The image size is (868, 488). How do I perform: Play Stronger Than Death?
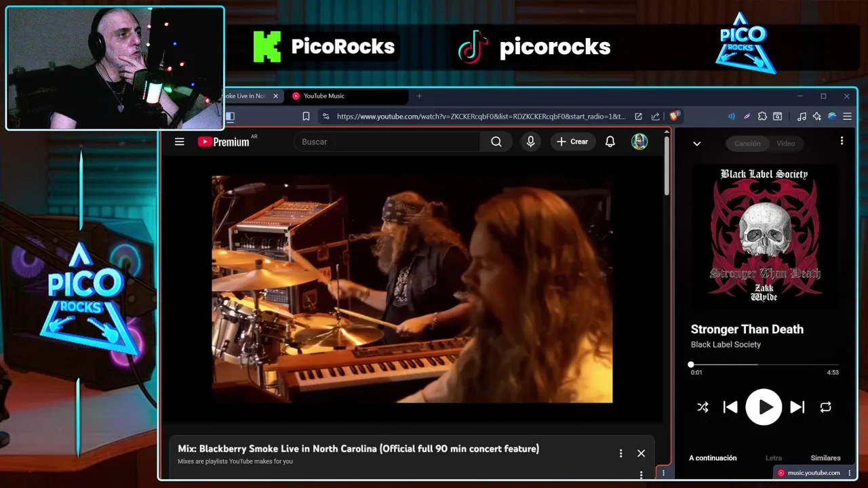click(x=764, y=407)
